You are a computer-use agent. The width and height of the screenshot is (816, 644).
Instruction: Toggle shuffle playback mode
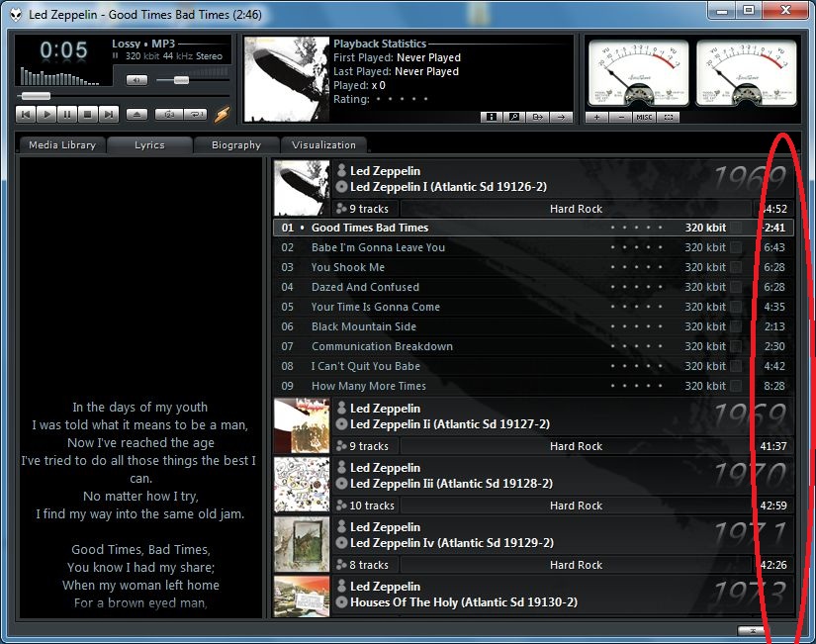coord(168,114)
